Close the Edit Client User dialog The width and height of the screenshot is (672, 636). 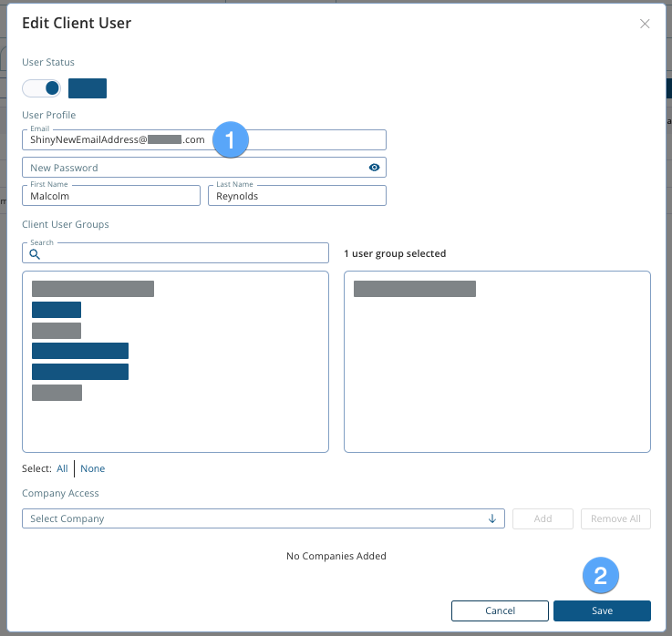point(645,24)
